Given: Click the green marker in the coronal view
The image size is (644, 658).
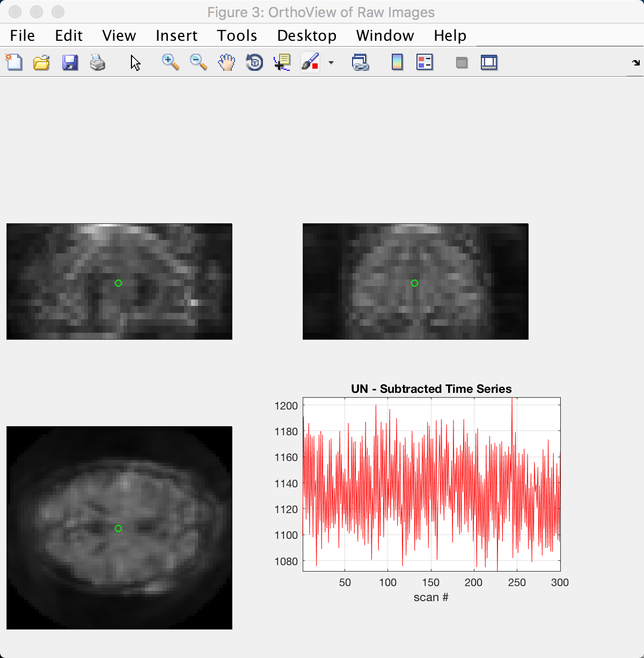Looking at the screenshot, I should coord(414,283).
